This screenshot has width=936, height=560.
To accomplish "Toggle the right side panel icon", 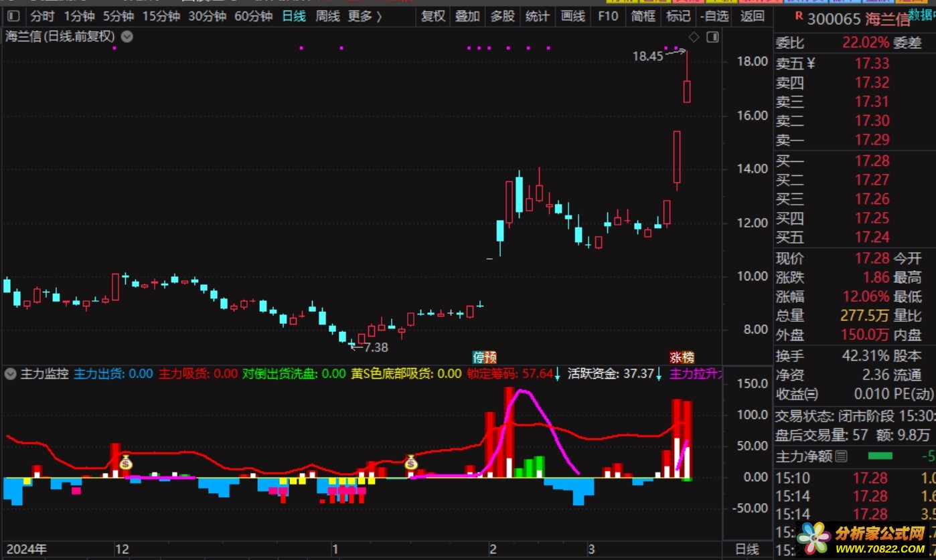I will (712, 37).
